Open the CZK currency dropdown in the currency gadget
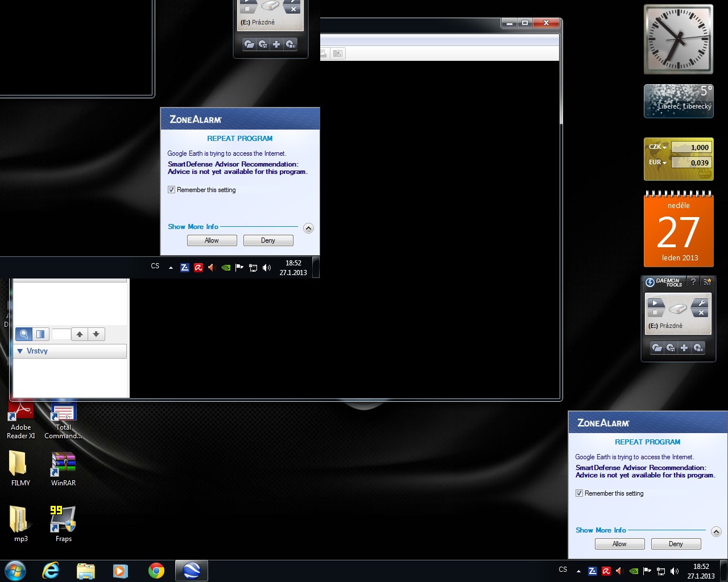 (x=657, y=147)
